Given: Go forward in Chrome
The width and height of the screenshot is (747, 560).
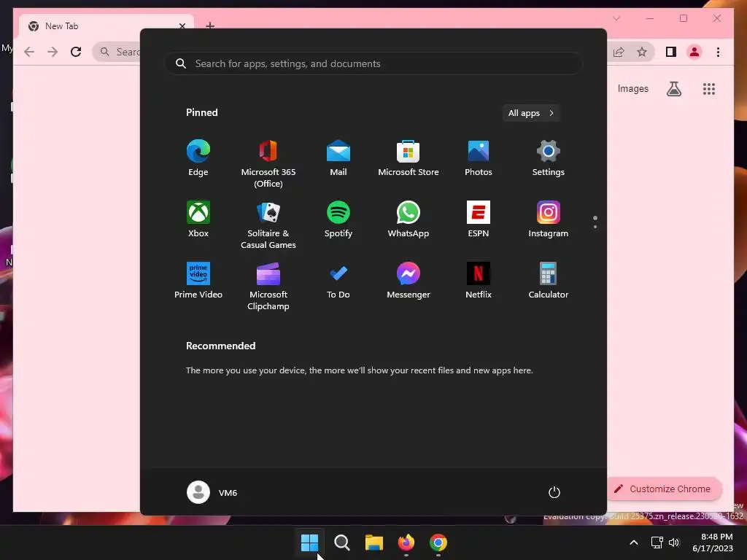Looking at the screenshot, I should [x=53, y=52].
